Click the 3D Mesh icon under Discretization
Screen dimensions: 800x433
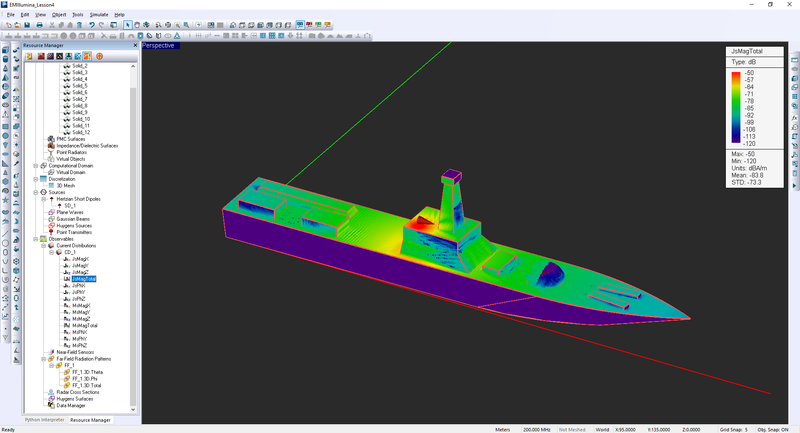pyautogui.click(x=51, y=186)
